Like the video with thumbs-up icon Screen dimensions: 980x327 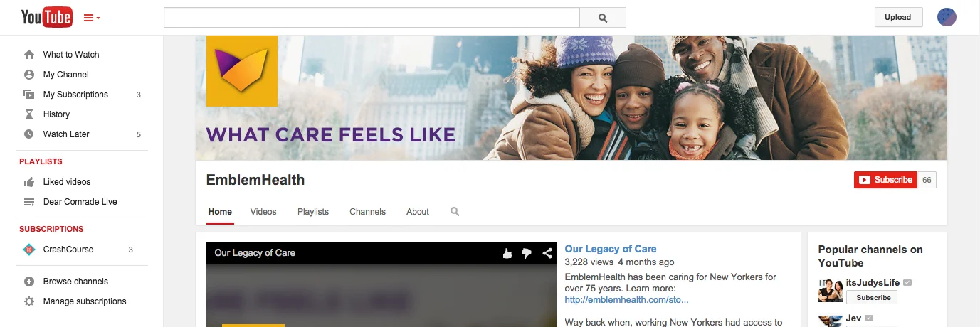click(507, 253)
